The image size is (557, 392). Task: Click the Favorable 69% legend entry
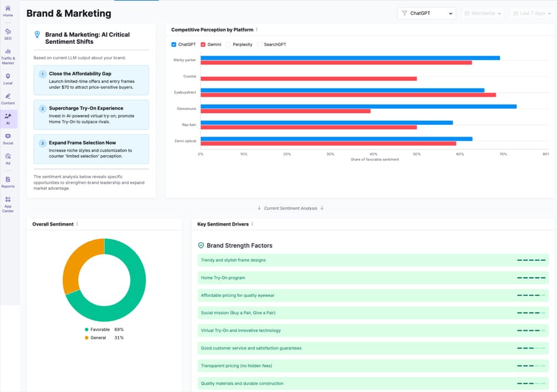pos(104,330)
